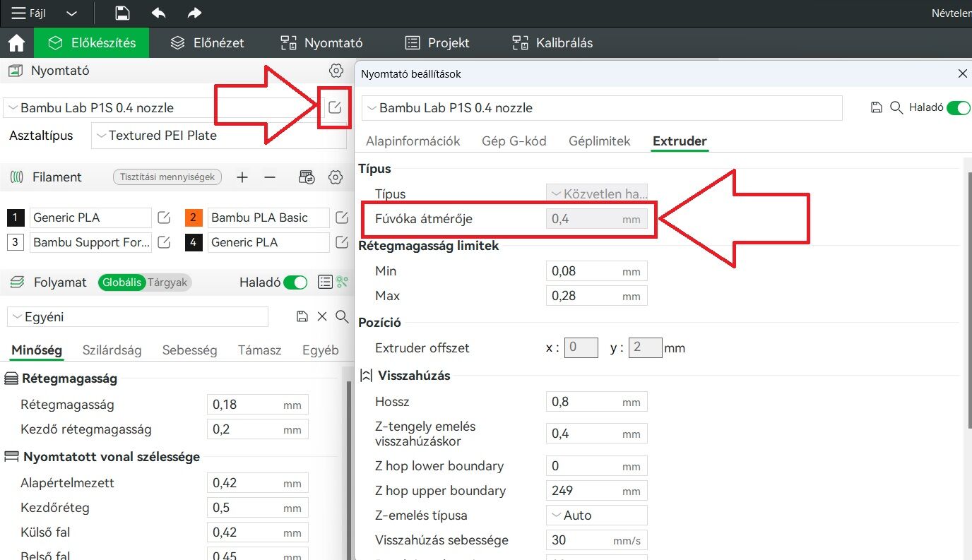Edit filament 4 Generic PLA preset
This screenshot has width=972, height=560.
(x=342, y=242)
